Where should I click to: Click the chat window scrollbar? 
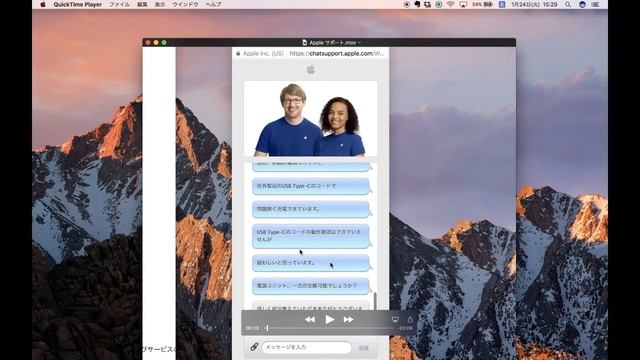point(375,300)
